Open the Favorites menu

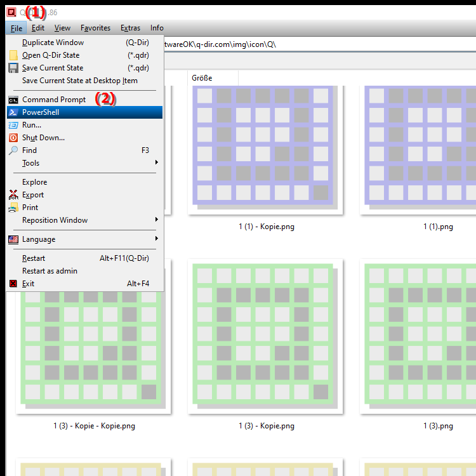[95, 28]
